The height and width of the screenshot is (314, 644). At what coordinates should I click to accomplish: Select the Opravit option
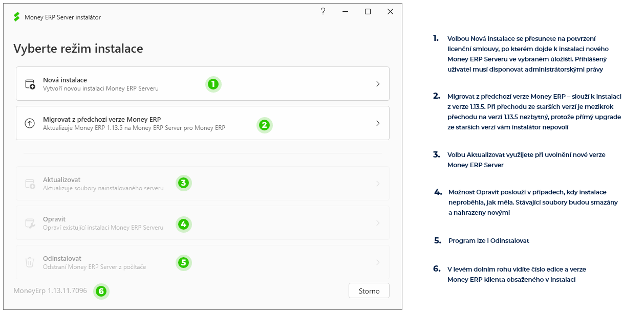[203, 223]
